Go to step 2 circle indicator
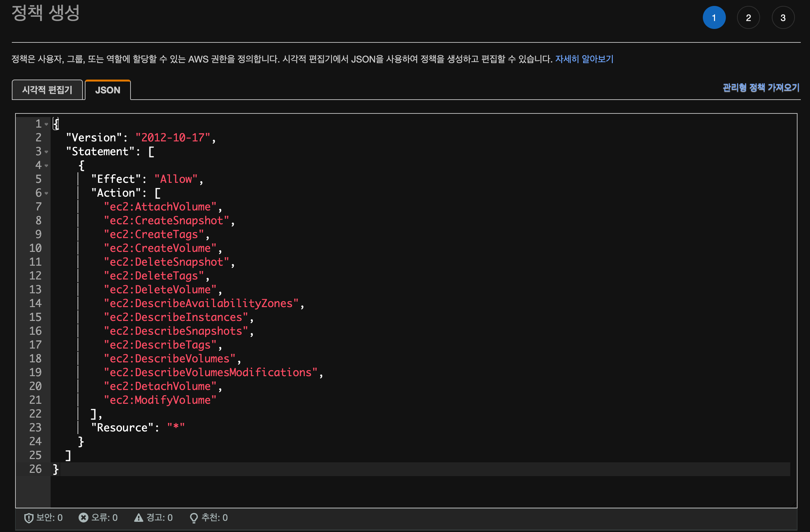The image size is (810, 532). tap(748, 18)
